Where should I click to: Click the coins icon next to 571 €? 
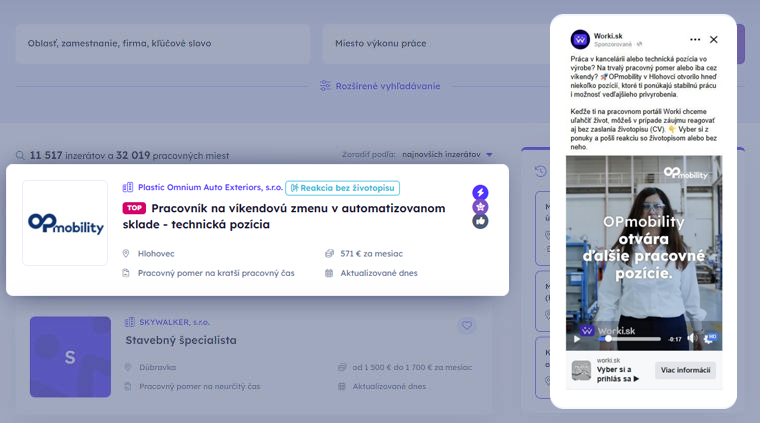[329, 253]
